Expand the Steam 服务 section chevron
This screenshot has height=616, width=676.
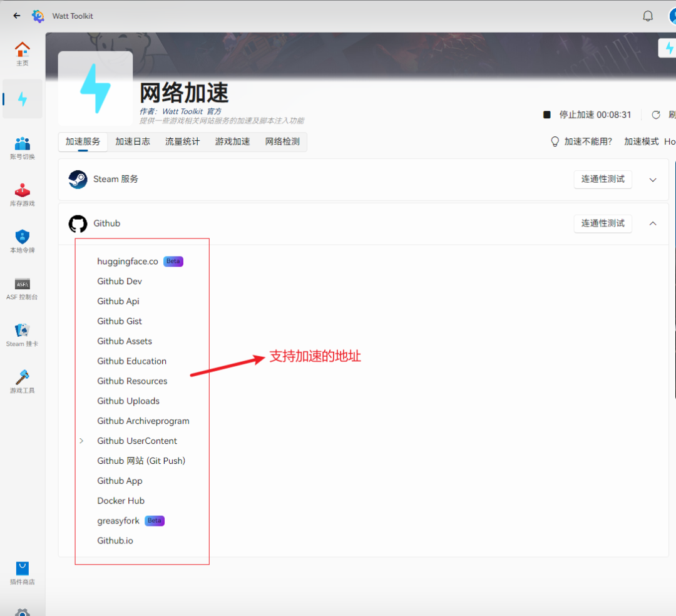653,180
